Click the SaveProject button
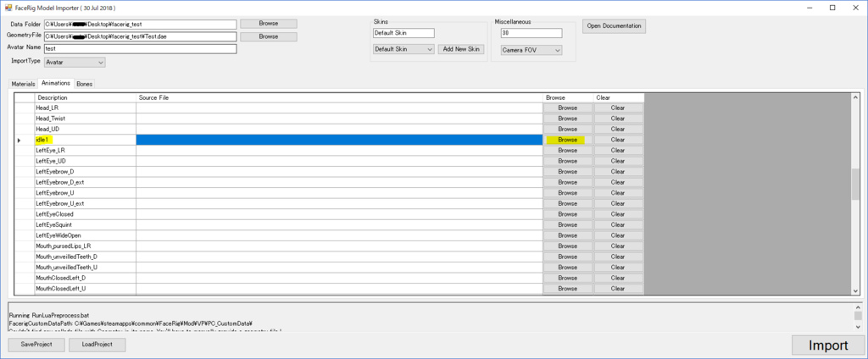 tap(36, 344)
